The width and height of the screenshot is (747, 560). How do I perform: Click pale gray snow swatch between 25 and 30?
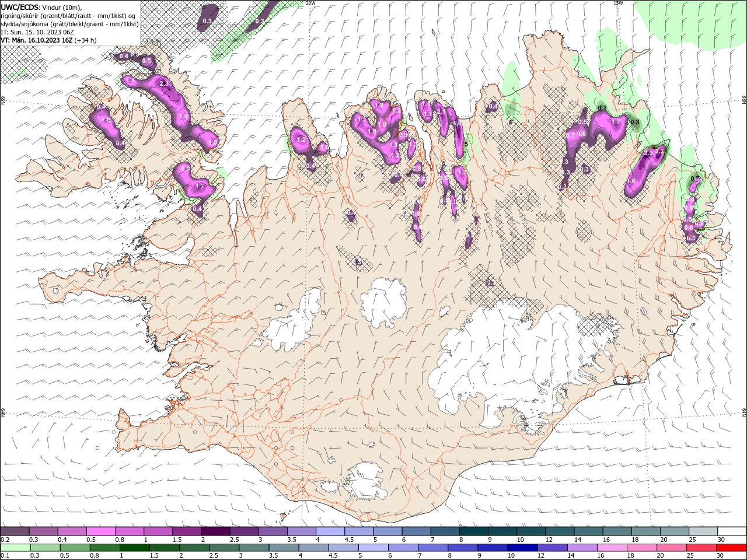[x=703, y=531]
